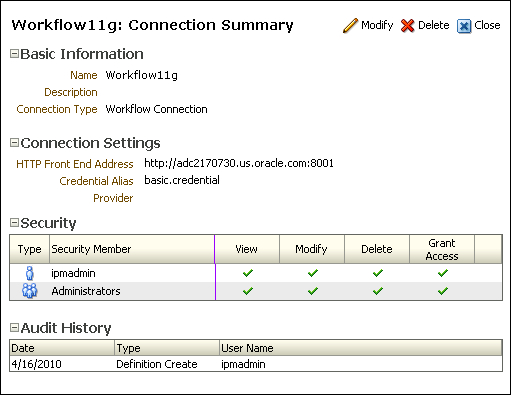
Task: Click the Audit History heading
Action: [66, 328]
